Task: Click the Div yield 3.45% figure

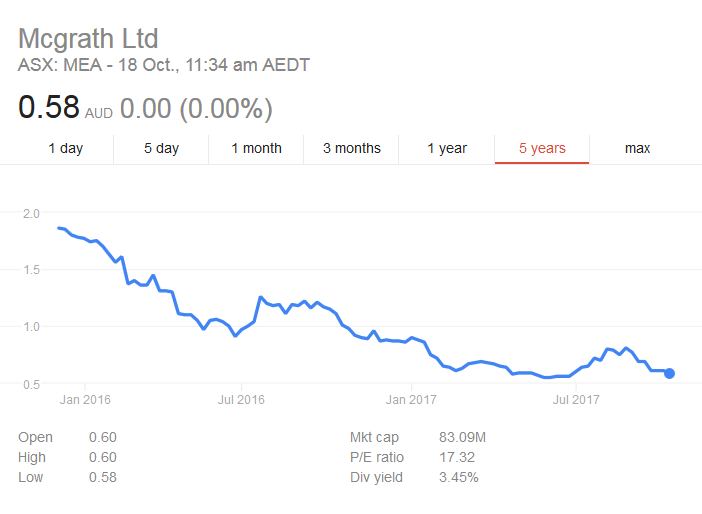Action: [458, 477]
